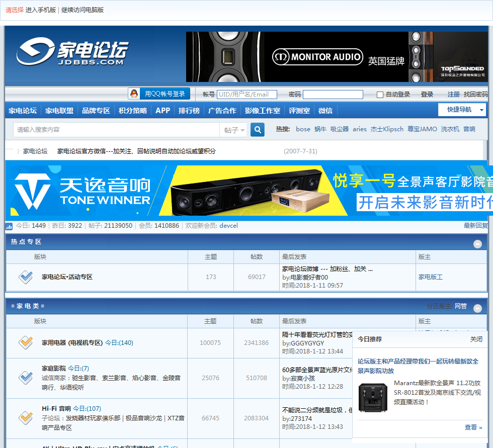Click 查看 » in the popup

click(473, 427)
